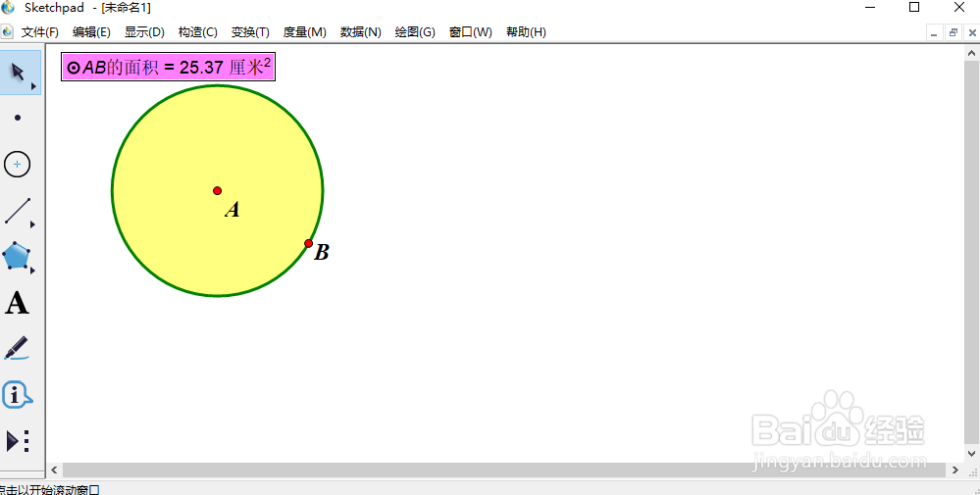Viewport: 980px width, 495px height.
Task: Open the 窗口(W) menu
Action: [471, 31]
